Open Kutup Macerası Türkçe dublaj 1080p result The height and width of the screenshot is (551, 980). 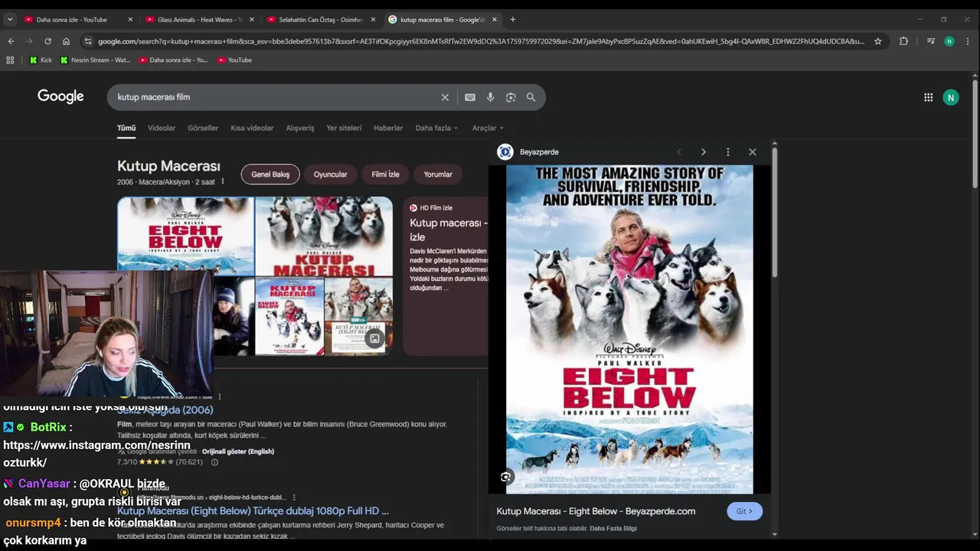[x=253, y=510]
